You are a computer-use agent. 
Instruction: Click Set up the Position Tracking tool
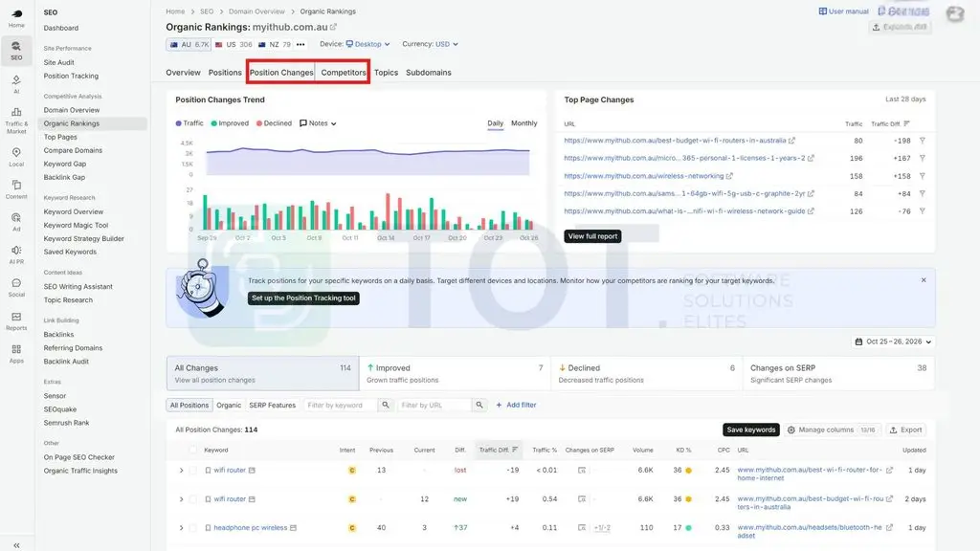click(x=303, y=298)
